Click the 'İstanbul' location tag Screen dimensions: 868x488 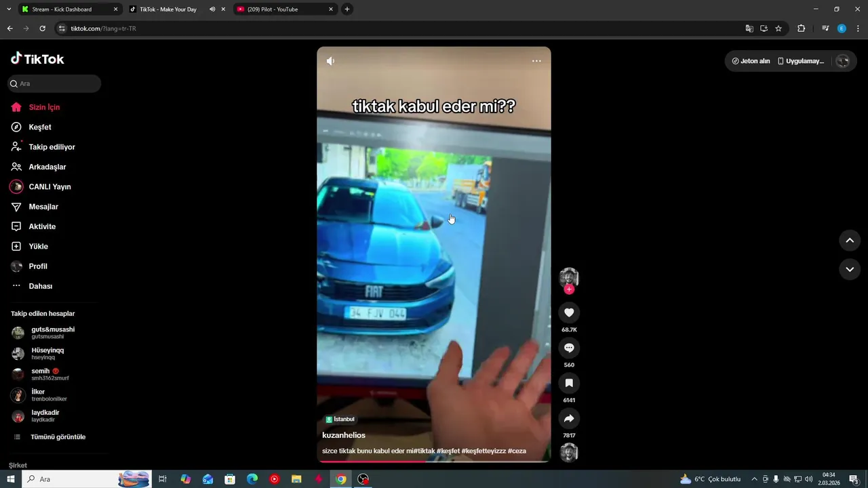click(340, 420)
